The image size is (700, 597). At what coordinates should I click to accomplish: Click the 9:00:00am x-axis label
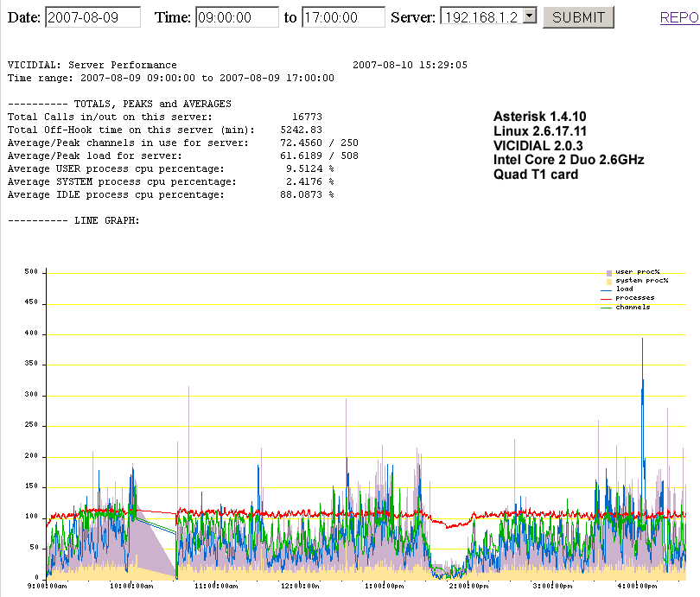[x=47, y=586]
